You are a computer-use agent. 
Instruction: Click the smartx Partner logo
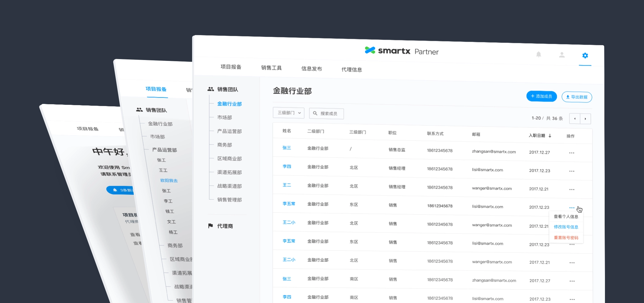[x=401, y=51]
